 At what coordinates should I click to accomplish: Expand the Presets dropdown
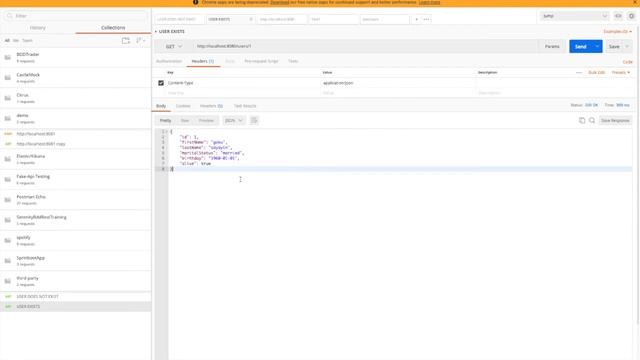pos(621,72)
